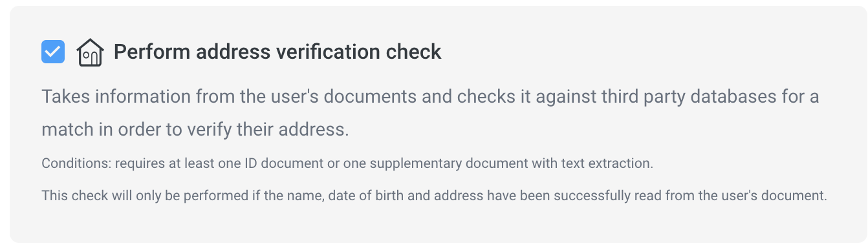Toggle the blue checkmark box off

pyautogui.click(x=53, y=52)
